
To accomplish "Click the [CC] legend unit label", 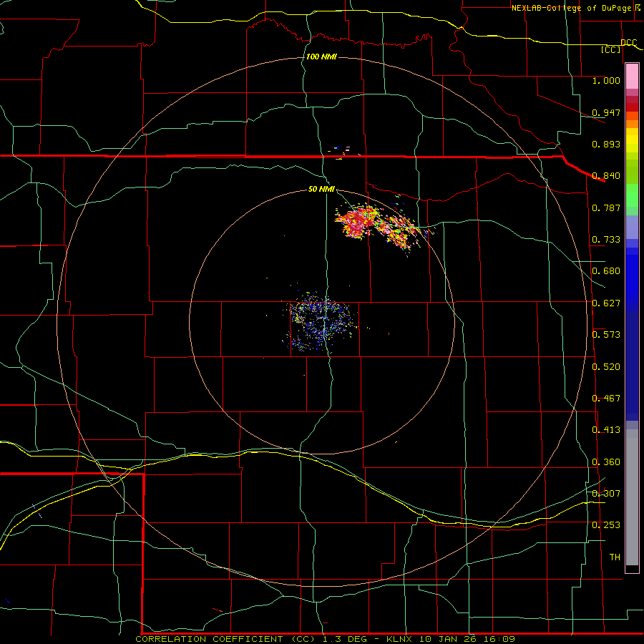I will 611,49.
